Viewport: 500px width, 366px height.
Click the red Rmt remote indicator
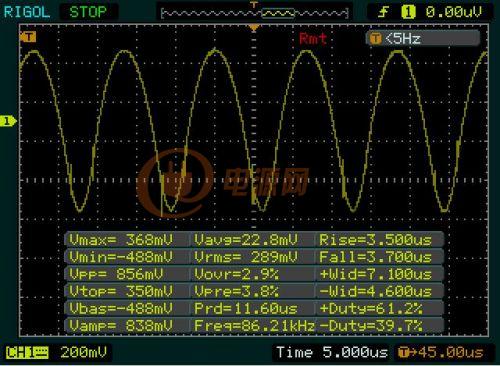(x=313, y=39)
